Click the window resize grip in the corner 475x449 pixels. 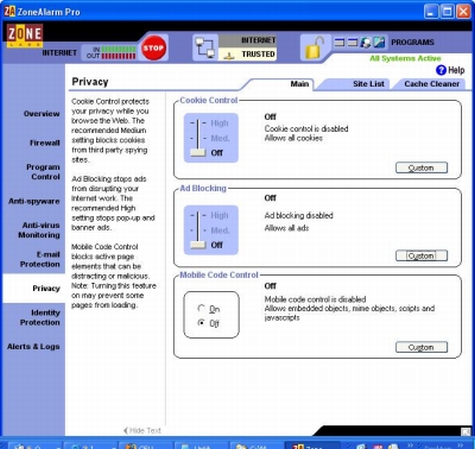pyautogui.click(x=465, y=431)
